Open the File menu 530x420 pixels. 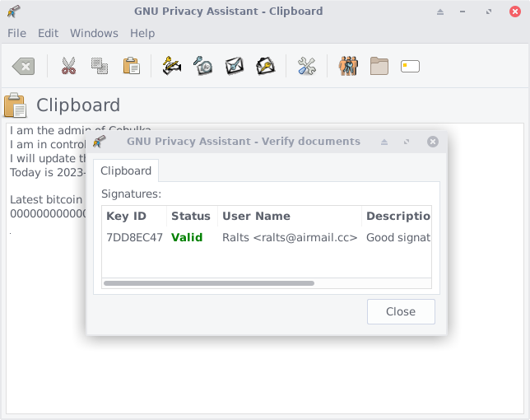[x=16, y=33]
